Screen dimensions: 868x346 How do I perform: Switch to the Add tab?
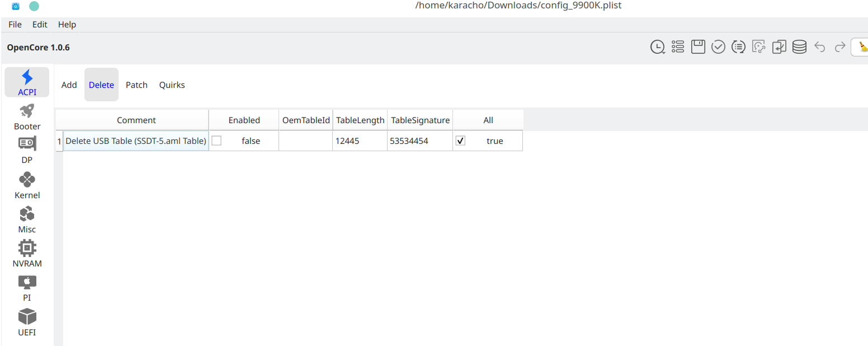pos(69,85)
